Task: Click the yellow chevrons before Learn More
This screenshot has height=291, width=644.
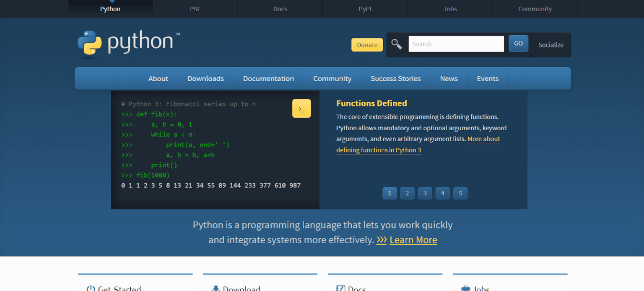Action: click(382, 240)
